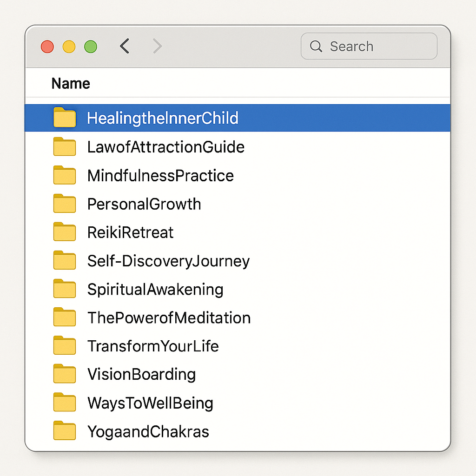Click the magnifying glass search icon
476x476 pixels.
(316, 46)
